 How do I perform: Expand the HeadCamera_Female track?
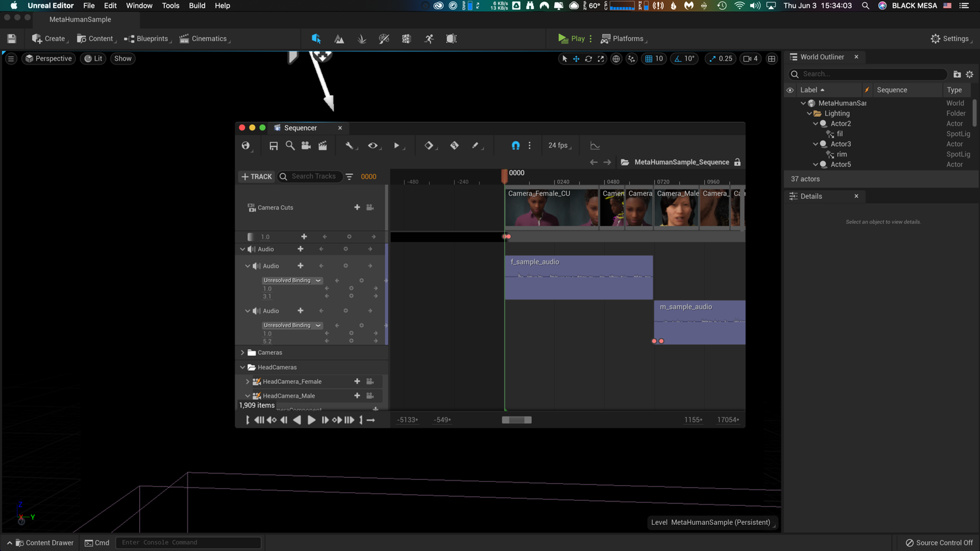click(248, 381)
